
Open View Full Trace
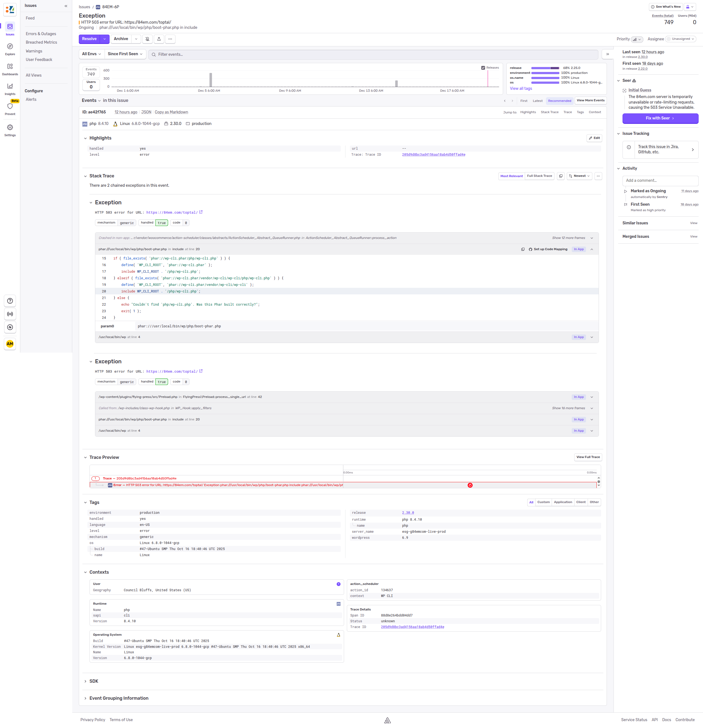(588, 457)
